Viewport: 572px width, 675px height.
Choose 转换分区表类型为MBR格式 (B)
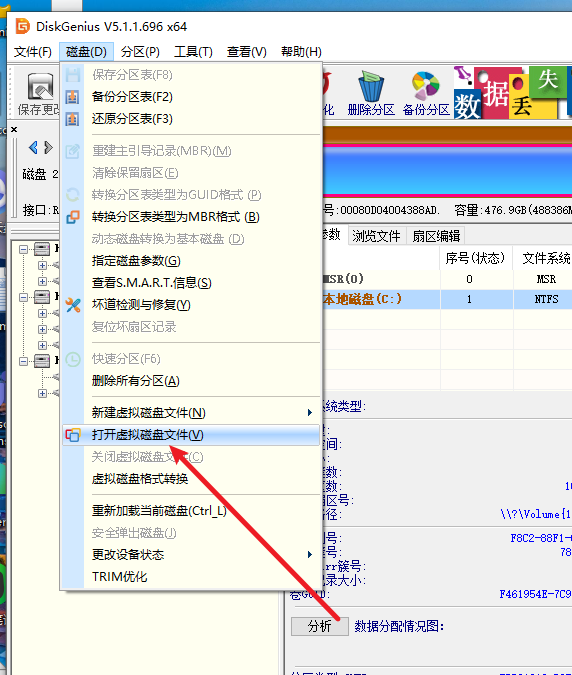(x=191, y=217)
